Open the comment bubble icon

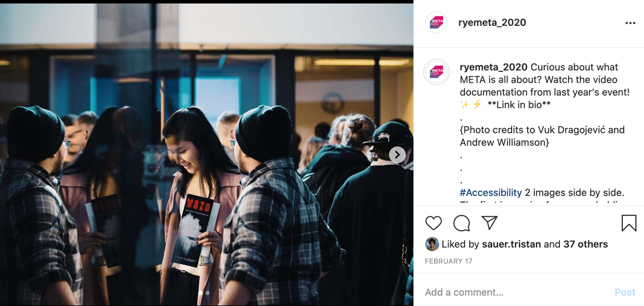(462, 223)
